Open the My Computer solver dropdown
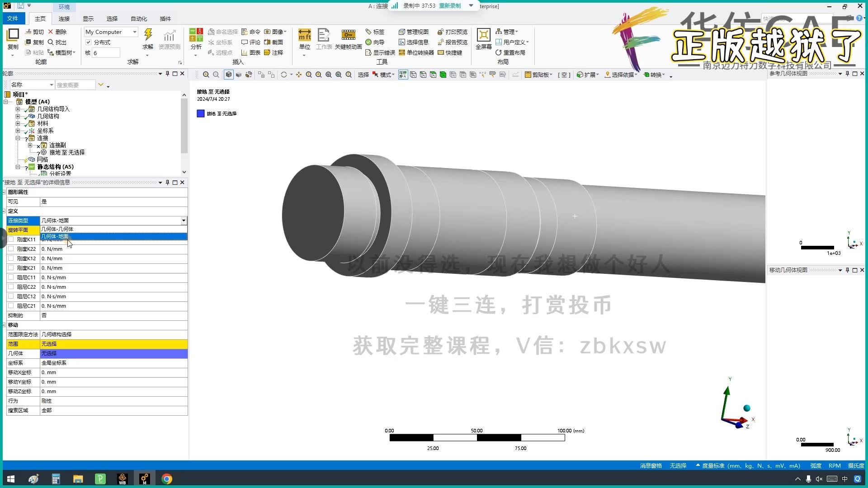This screenshot has height=488, width=868. [x=134, y=32]
